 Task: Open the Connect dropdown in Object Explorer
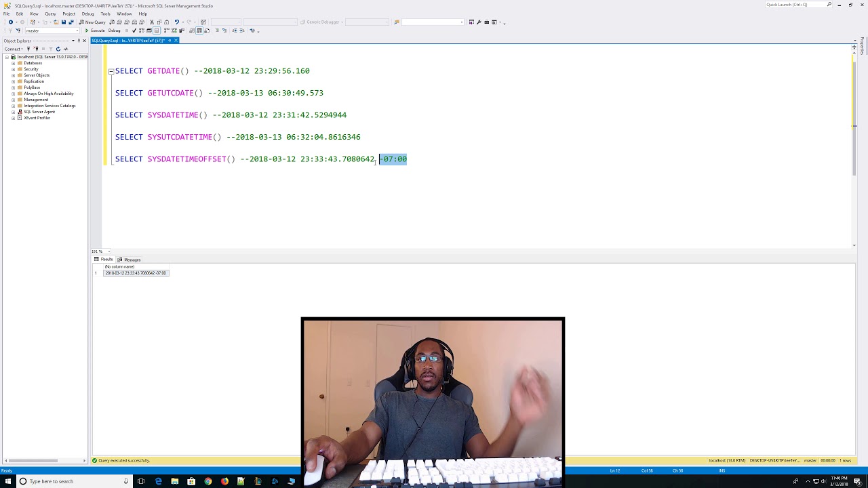[14, 49]
